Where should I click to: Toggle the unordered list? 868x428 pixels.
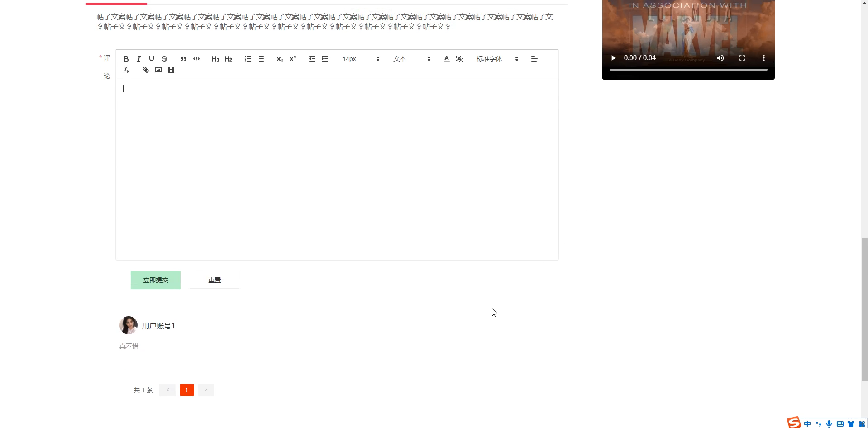pos(260,59)
